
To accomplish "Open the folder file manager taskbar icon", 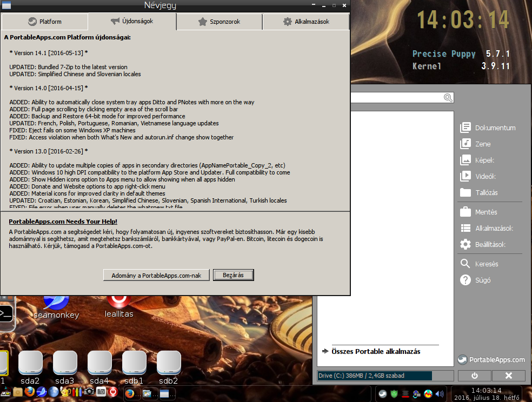I will coord(18,392).
